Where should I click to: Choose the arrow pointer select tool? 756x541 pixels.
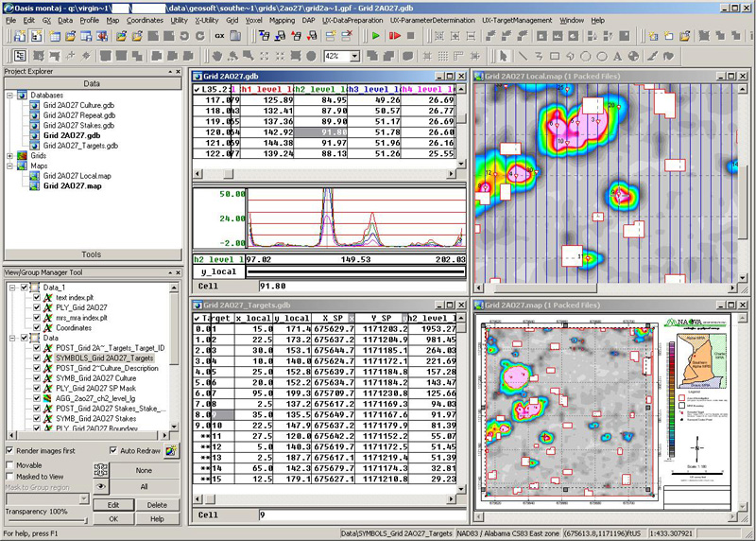coord(504,56)
